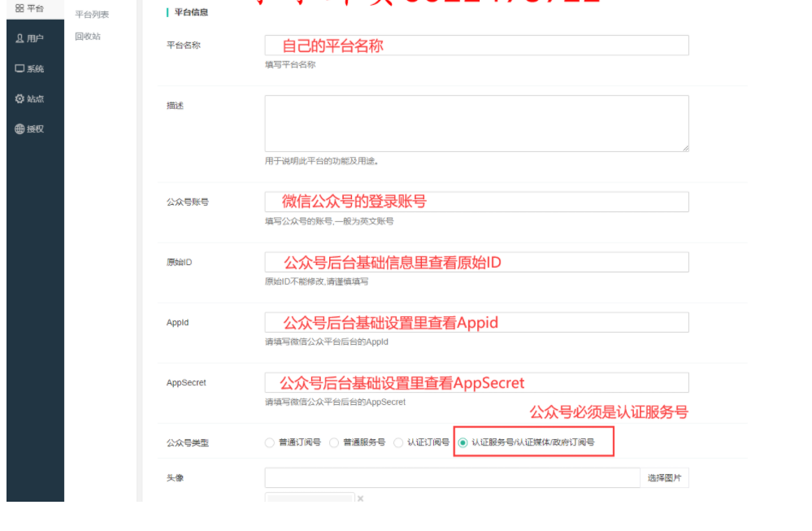Grab the 描述 textarea resize handle

[x=685, y=148]
